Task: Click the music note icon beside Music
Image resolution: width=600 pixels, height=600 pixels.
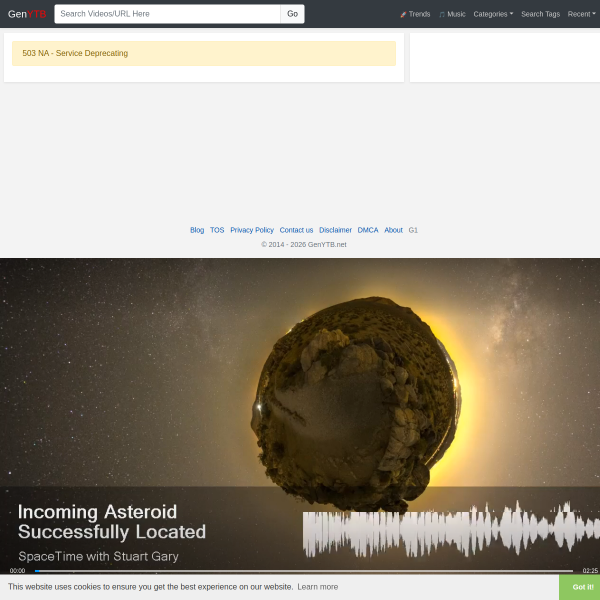Action: (442, 14)
